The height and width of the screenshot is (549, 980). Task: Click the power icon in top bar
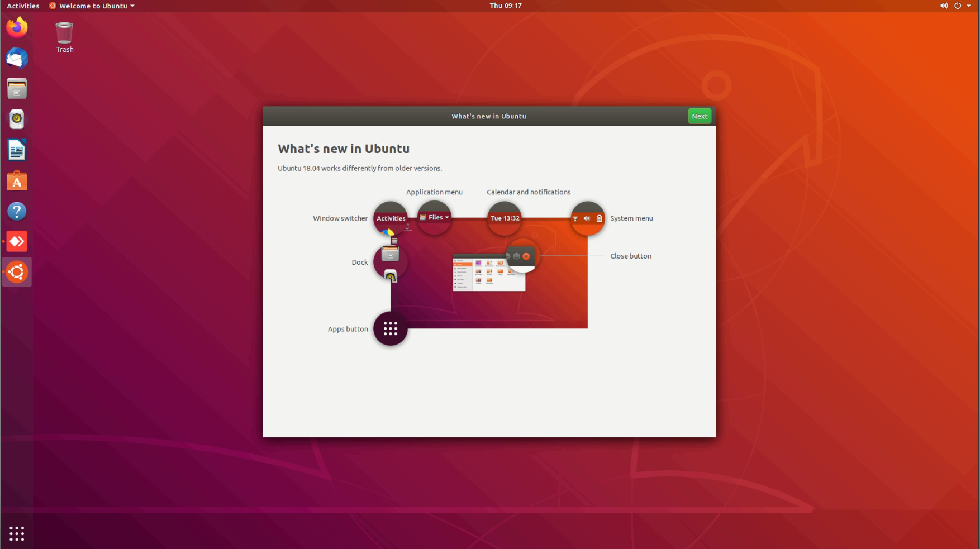pos(958,6)
